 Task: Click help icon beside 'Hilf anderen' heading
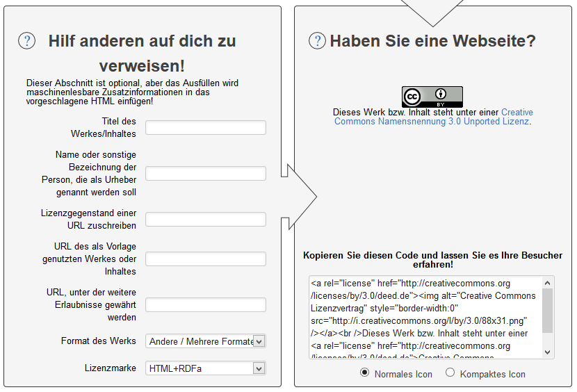coord(26,41)
